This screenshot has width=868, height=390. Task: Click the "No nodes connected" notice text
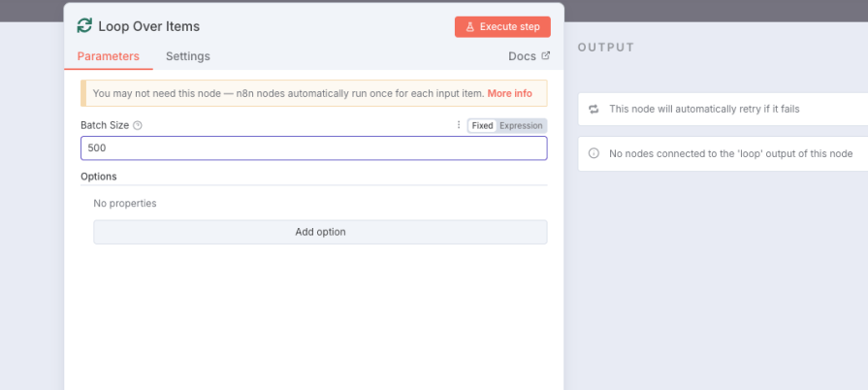point(730,154)
